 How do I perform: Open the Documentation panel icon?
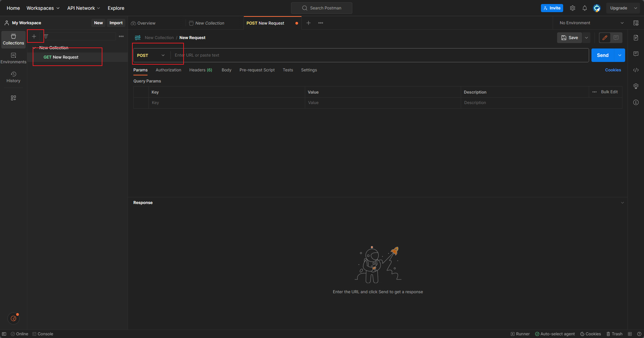(x=636, y=38)
